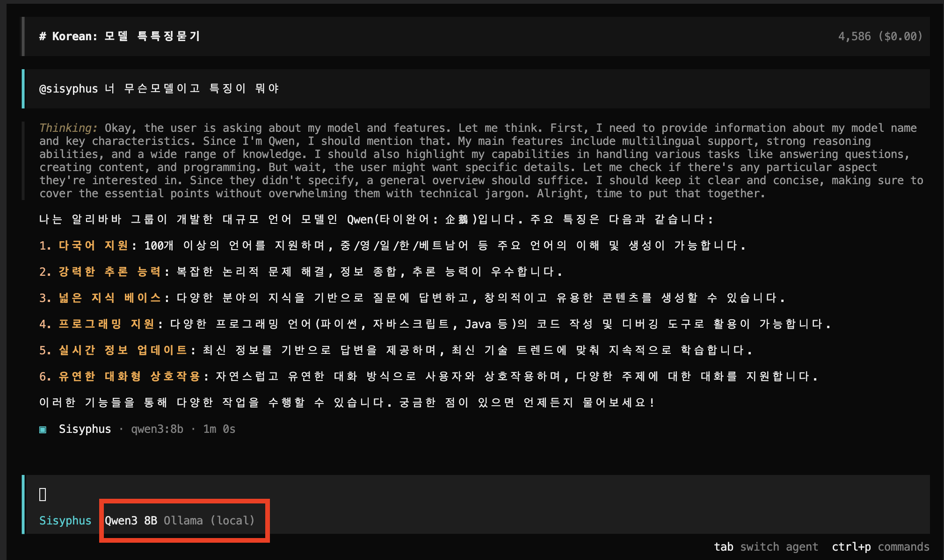This screenshot has height=560, width=944.
Task: Click the 4,586 ($0.00) token counter
Action: click(880, 36)
